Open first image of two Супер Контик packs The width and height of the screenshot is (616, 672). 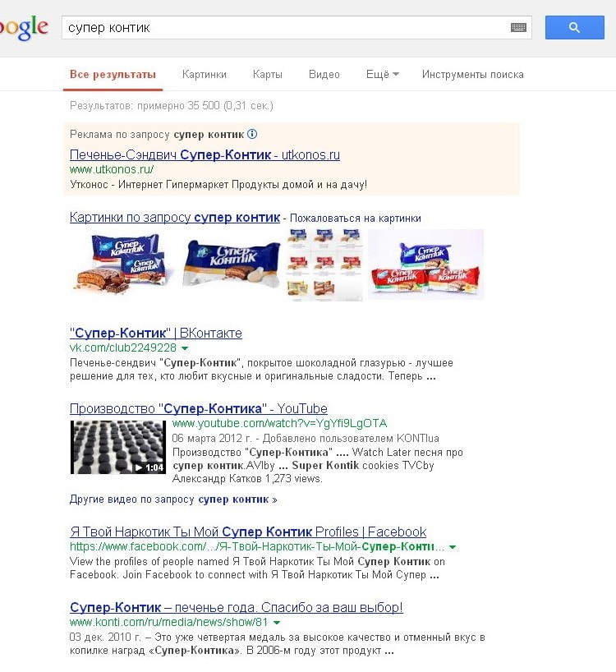click(x=122, y=265)
